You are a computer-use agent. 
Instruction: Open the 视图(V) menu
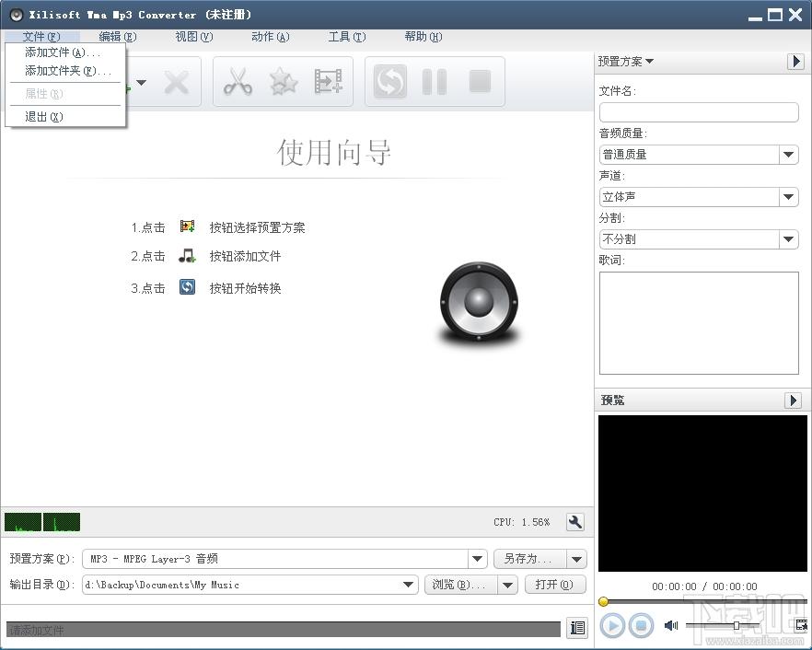pyautogui.click(x=193, y=36)
